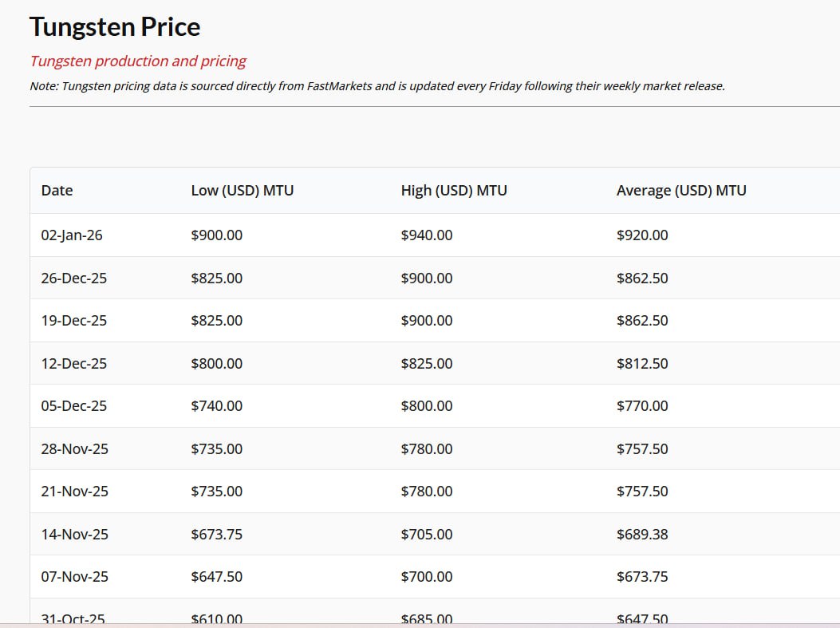Click the FastMarkets sourcing note text

click(x=377, y=86)
